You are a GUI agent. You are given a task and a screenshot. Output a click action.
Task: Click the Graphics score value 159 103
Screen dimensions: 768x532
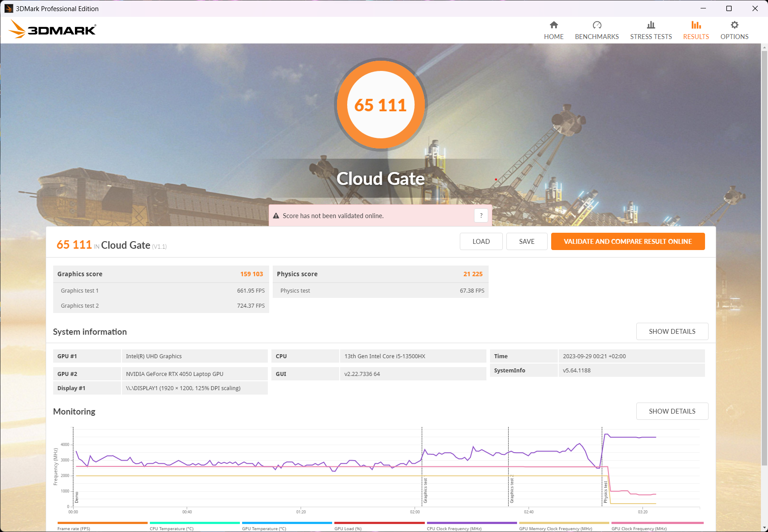pyautogui.click(x=251, y=274)
